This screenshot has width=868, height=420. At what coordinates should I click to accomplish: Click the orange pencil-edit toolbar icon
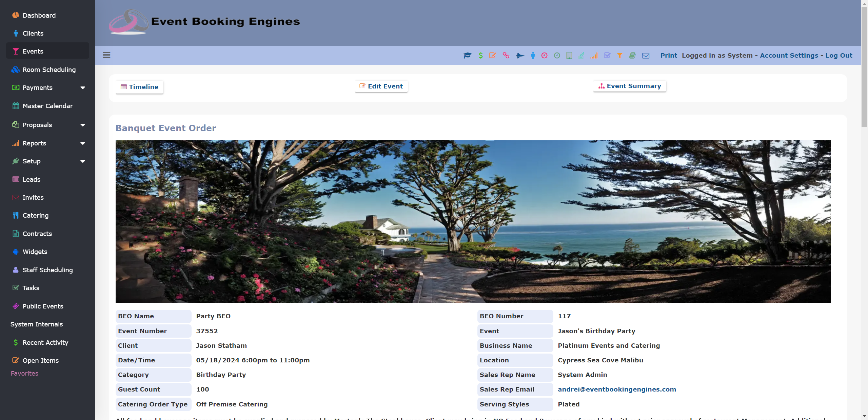493,55
